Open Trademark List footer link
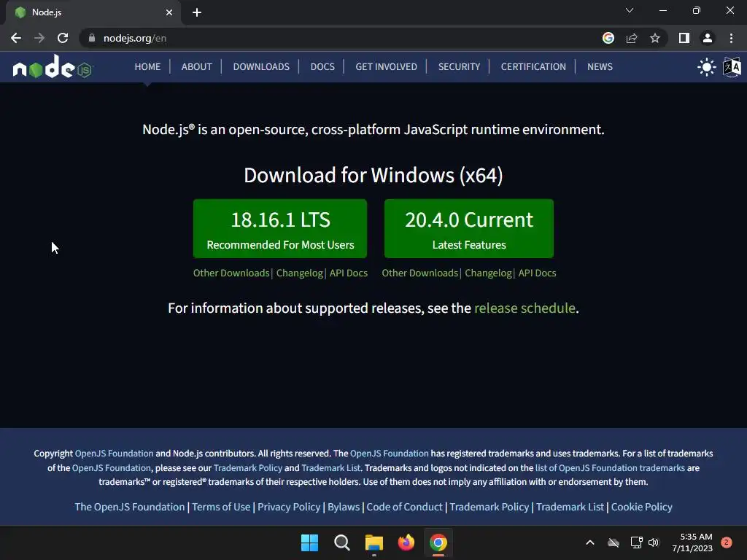Screen dimensions: 747x560 570,507
